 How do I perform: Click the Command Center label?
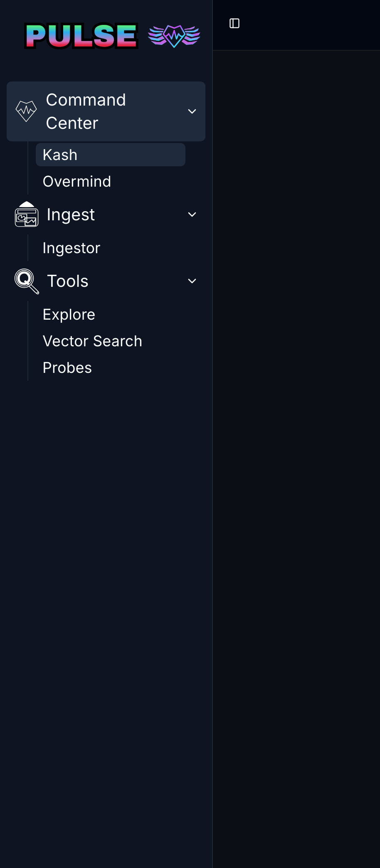pyautogui.click(x=86, y=111)
